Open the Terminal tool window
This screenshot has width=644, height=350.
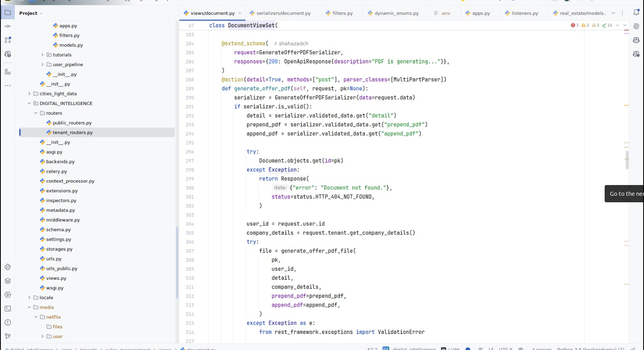[8, 309]
